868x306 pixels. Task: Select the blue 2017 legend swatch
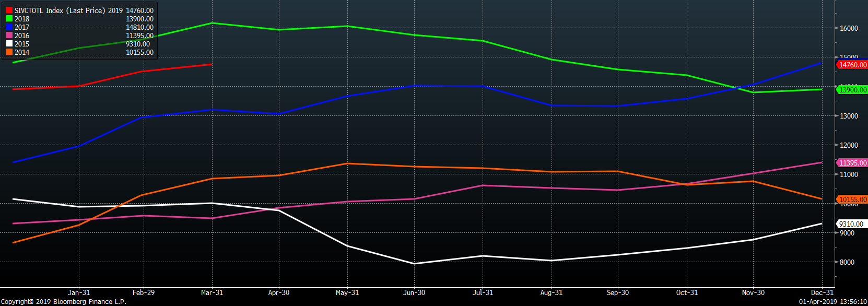click(x=9, y=27)
